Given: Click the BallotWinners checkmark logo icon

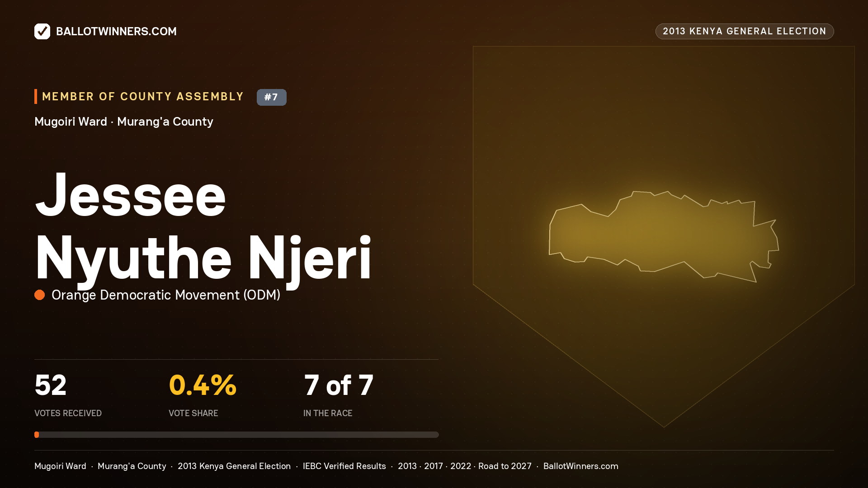Looking at the screenshot, I should coord(42,31).
